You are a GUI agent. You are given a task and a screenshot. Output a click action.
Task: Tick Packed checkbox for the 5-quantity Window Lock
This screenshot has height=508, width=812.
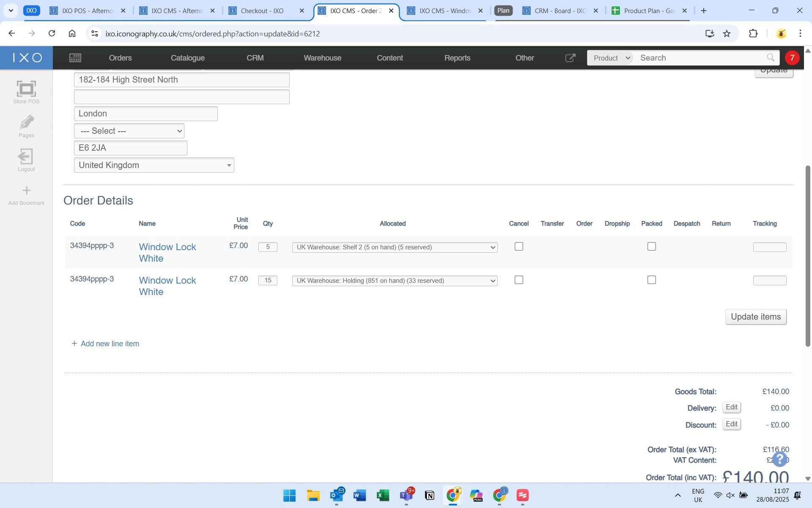[x=651, y=246]
